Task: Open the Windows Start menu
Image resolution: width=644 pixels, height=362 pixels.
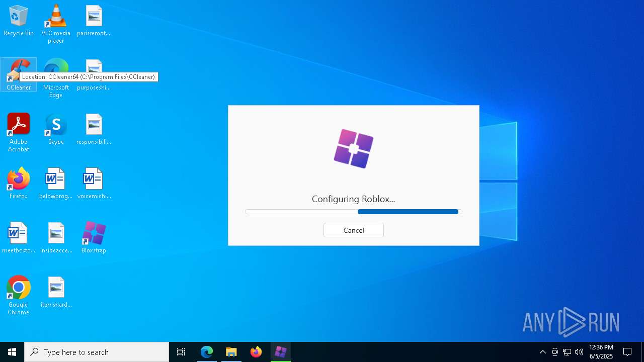Action: pos(12,352)
